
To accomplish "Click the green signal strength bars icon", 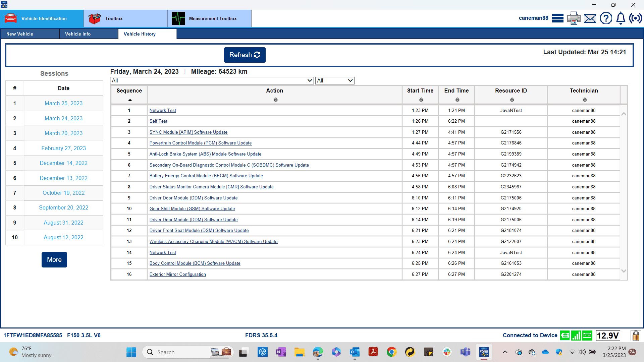I will 576,336.
